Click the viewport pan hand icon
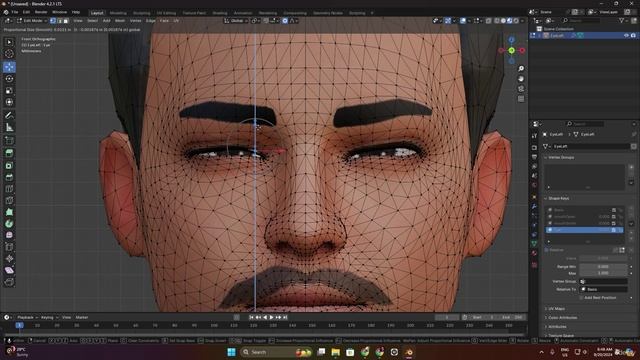The image size is (640, 360). pos(521,78)
